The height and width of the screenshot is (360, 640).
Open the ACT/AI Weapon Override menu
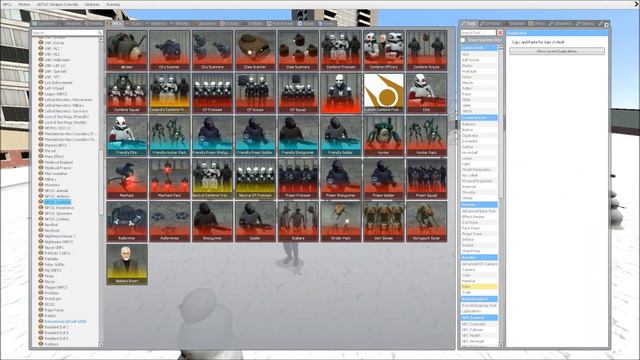(58, 4)
